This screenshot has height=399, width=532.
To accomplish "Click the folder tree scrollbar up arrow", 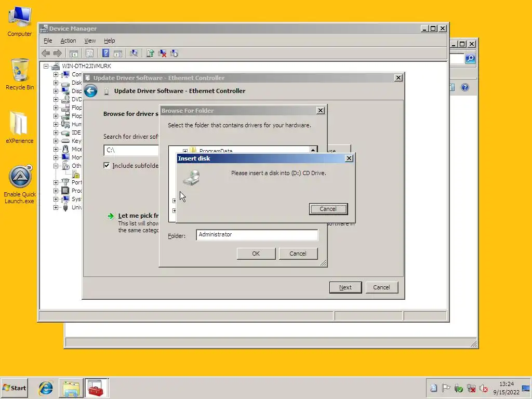I will point(313,150).
